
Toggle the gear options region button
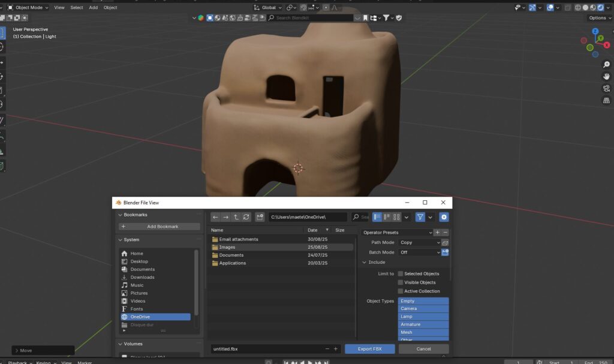[x=444, y=217]
